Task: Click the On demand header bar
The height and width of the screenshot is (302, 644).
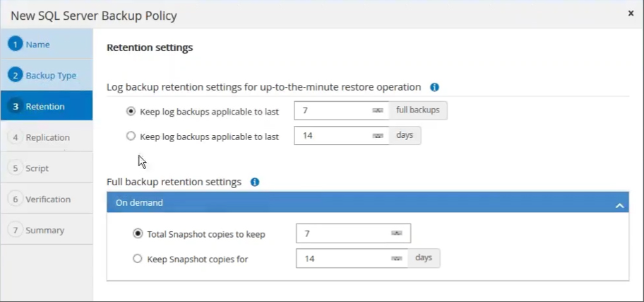Action: point(353,203)
